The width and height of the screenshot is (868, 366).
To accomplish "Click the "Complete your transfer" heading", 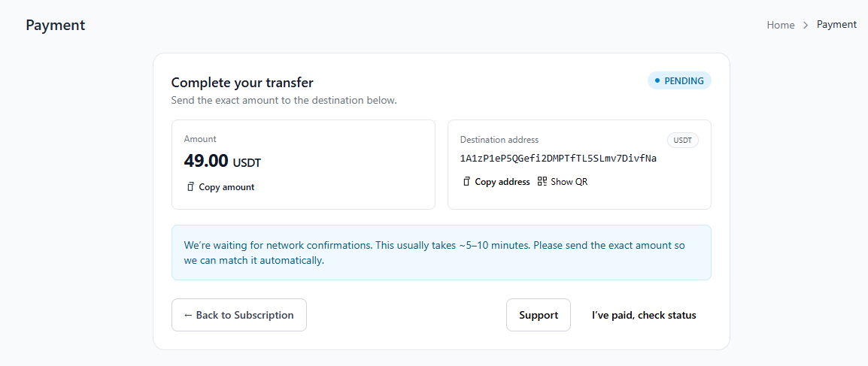I will tap(242, 83).
